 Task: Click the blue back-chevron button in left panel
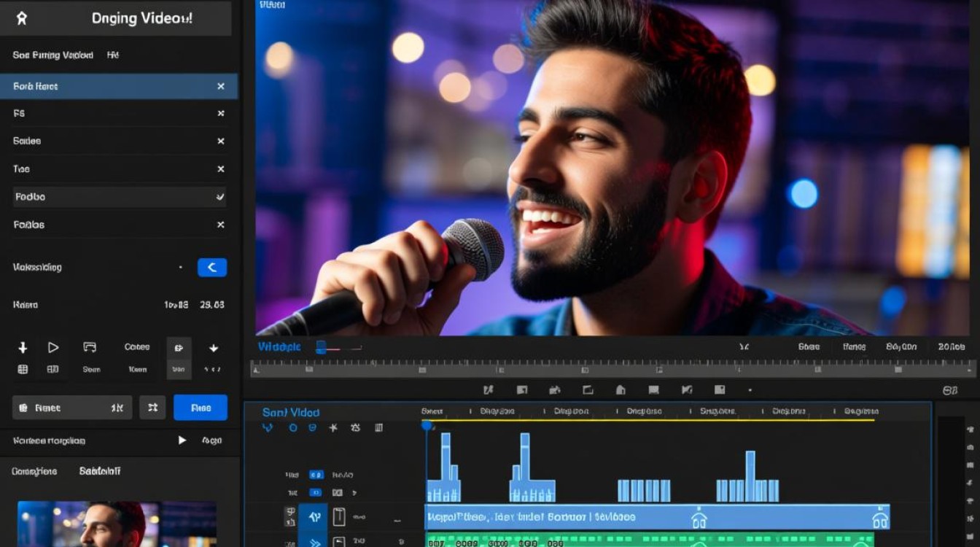coord(212,268)
